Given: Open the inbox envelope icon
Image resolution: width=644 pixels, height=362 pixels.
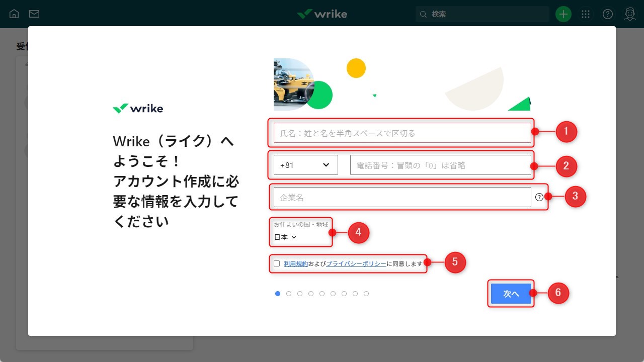Looking at the screenshot, I should click(34, 14).
